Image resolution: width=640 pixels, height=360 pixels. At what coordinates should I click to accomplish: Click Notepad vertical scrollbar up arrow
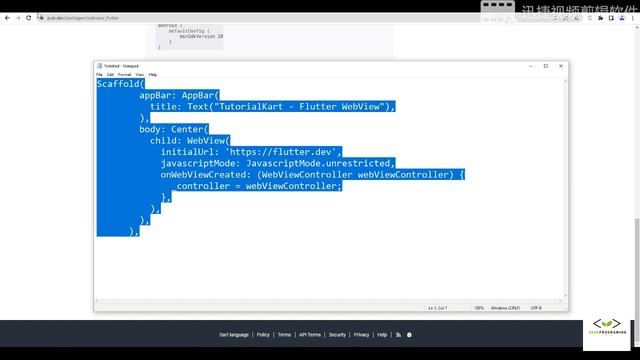(565, 81)
